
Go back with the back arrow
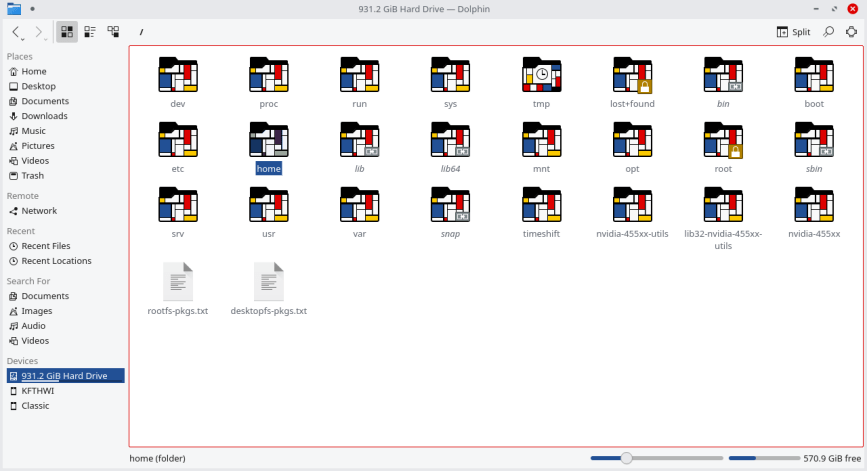(17, 32)
